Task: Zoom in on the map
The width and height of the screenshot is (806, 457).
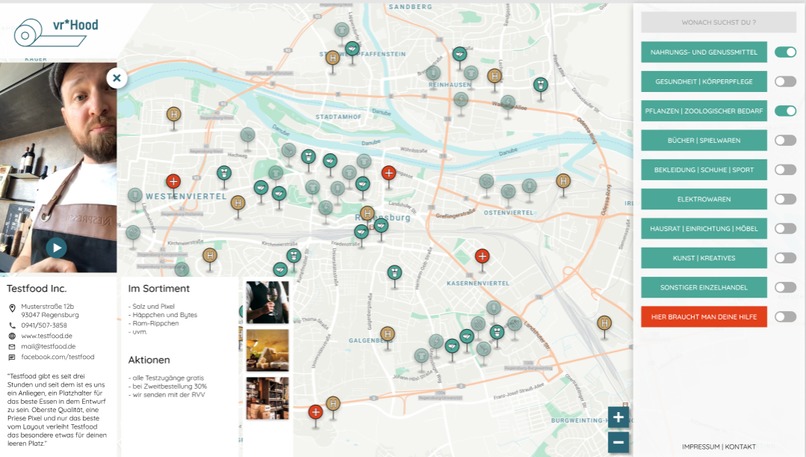Action: pyautogui.click(x=618, y=417)
